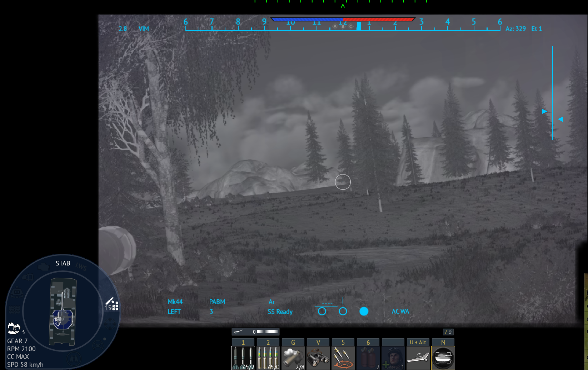Launch the scout drone aircraft icon
588x370 pixels.
[x=418, y=358]
